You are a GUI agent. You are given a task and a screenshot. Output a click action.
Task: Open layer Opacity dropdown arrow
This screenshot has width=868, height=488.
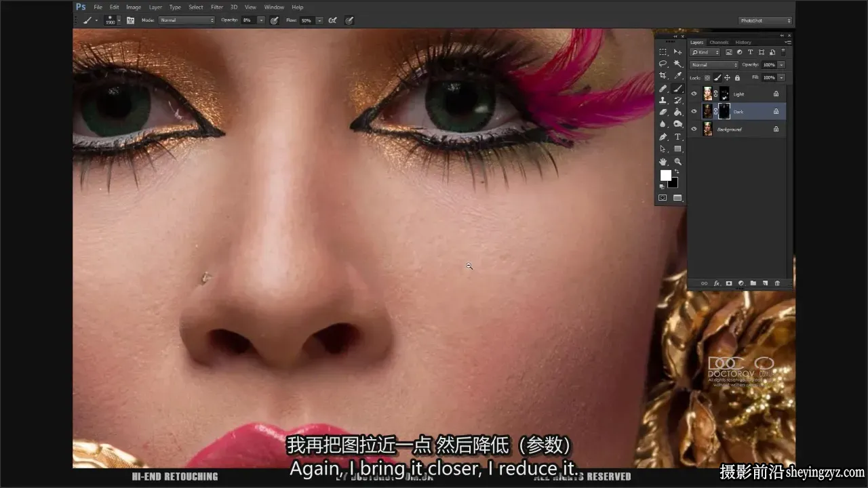click(x=781, y=65)
